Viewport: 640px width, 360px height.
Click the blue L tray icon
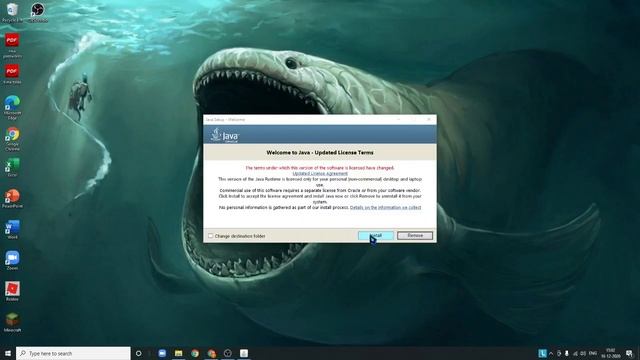[x=542, y=353]
